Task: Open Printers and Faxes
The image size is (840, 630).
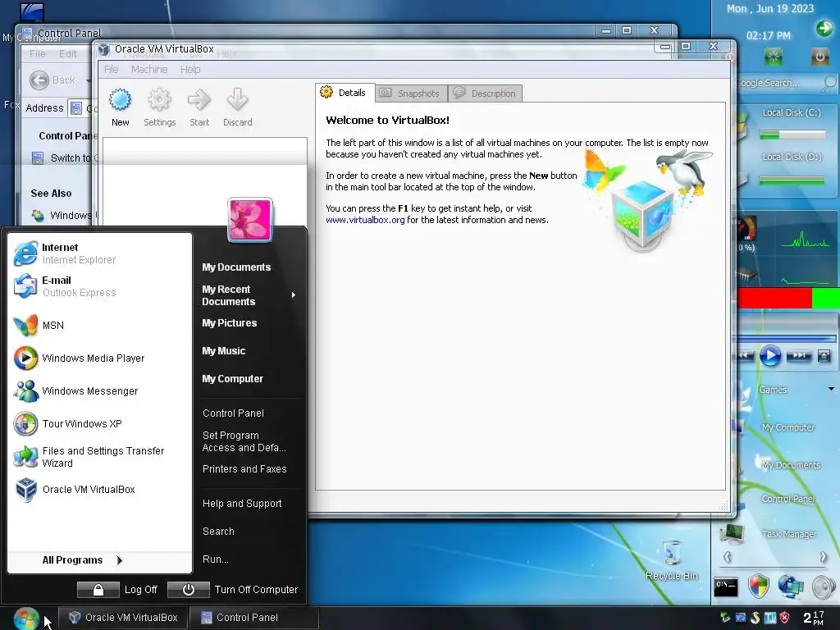Action: 244,468
